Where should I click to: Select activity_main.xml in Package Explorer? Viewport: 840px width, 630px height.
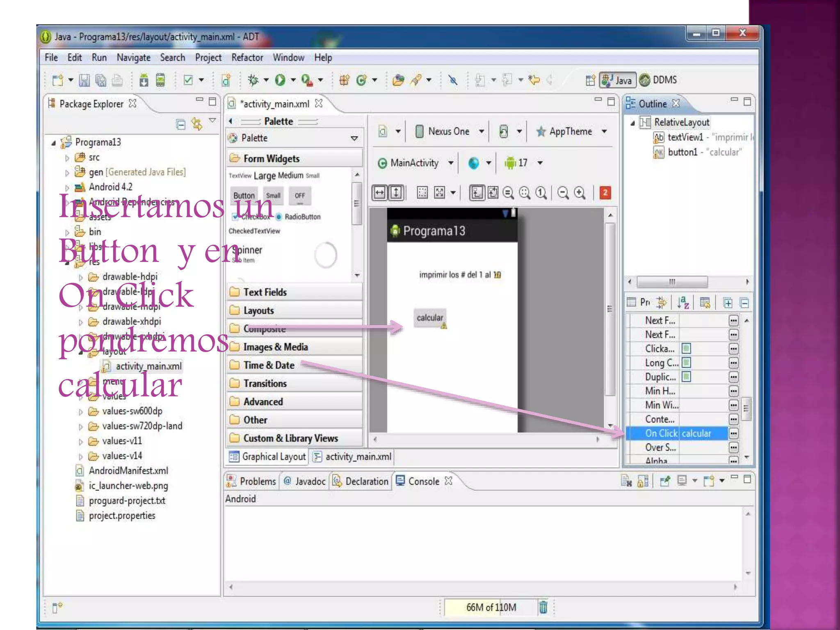coord(142,366)
